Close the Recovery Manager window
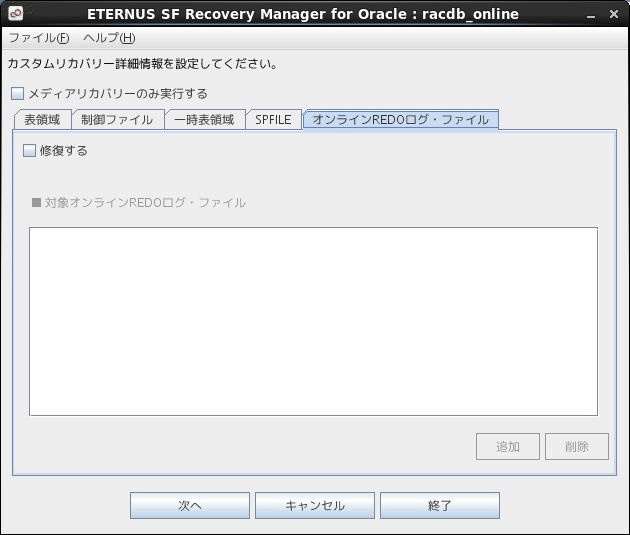 click(x=614, y=14)
